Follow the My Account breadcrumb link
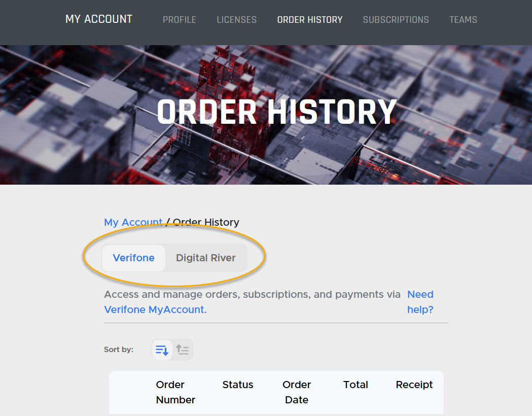This screenshot has height=416, width=532. pos(133,222)
